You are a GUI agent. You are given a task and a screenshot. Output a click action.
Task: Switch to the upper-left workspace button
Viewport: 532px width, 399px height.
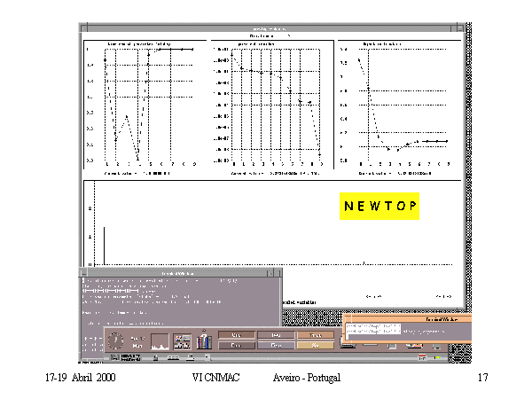pyautogui.click(x=236, y=335)
